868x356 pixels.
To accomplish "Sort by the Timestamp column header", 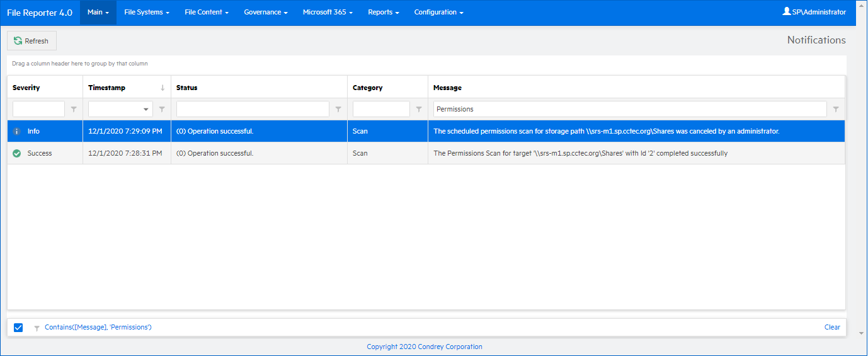I will [x=107, y=88].
